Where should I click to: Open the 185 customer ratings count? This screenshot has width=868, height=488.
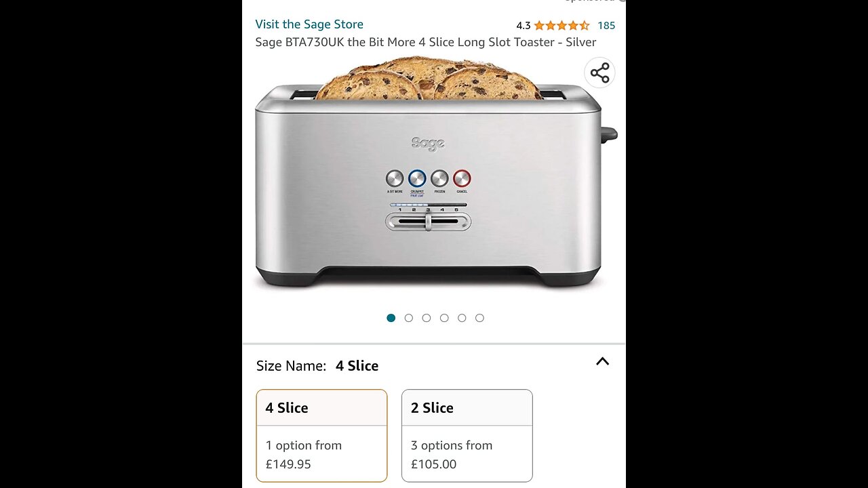pyautogui.click(x=606, y=26)
